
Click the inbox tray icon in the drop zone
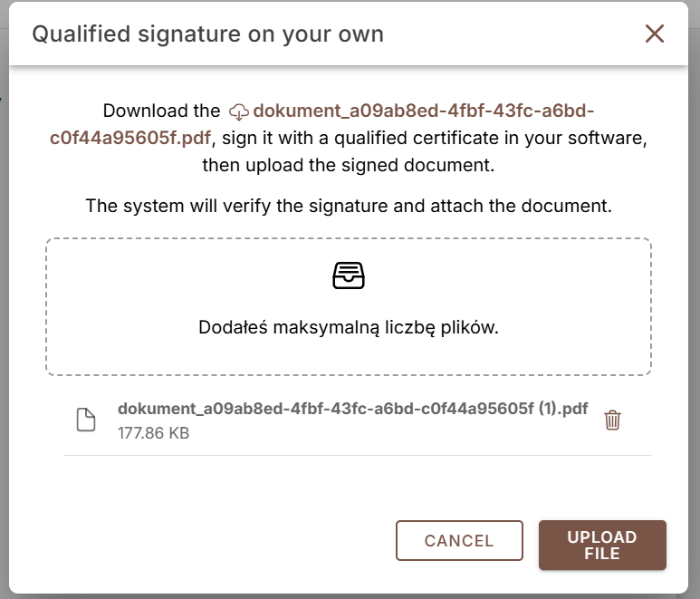(349, 275)
